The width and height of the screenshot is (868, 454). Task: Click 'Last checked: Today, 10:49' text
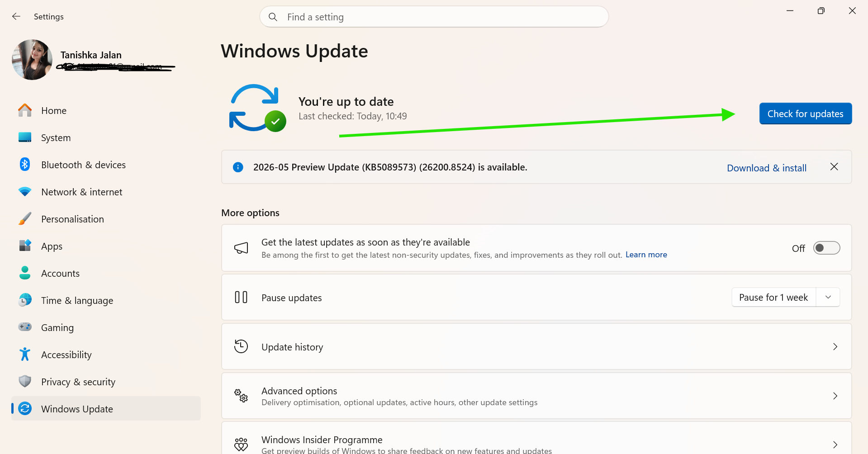tap(353, 116)
